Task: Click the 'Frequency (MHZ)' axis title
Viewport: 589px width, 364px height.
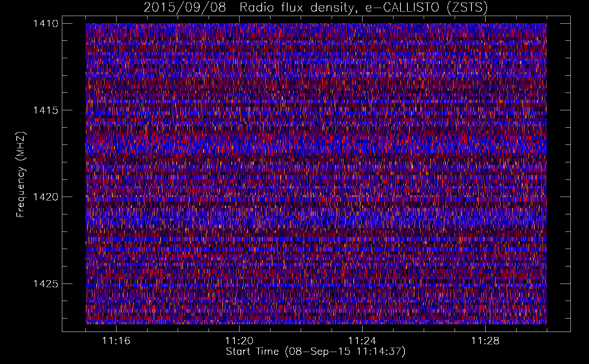Action: click(21, 175)
